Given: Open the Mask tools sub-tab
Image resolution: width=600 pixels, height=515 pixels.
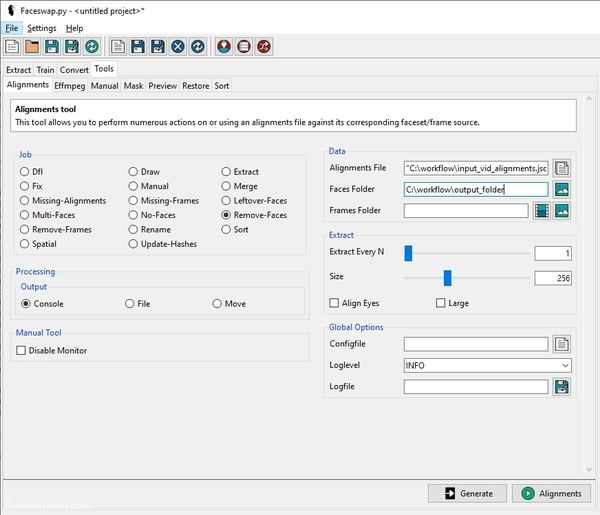Looking at the screenshot, I should [134, 86].
